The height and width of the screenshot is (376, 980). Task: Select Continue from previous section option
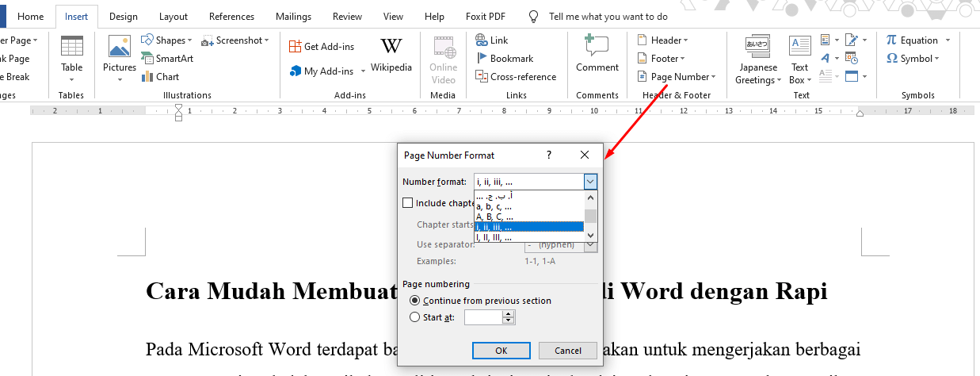(415, 301)
